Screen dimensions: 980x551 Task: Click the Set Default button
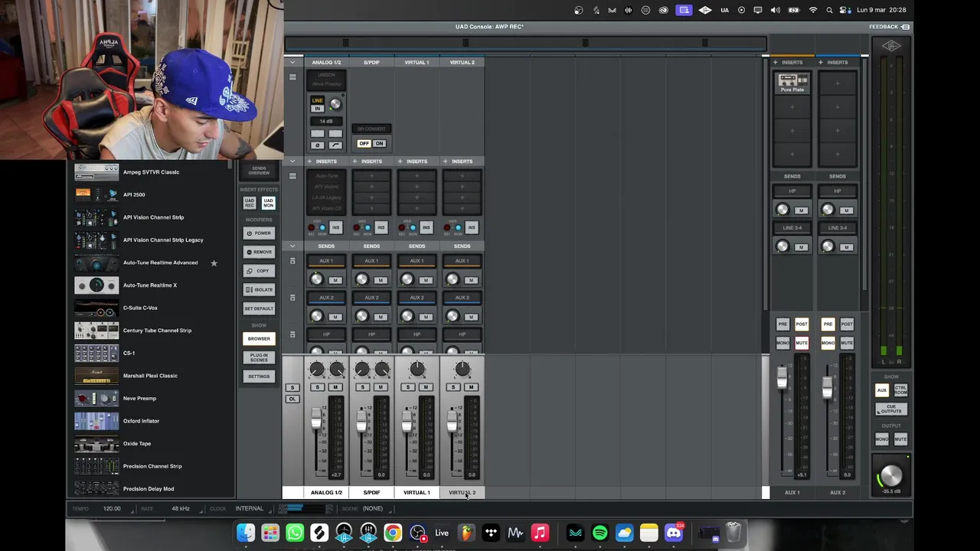tap(259, 308)
